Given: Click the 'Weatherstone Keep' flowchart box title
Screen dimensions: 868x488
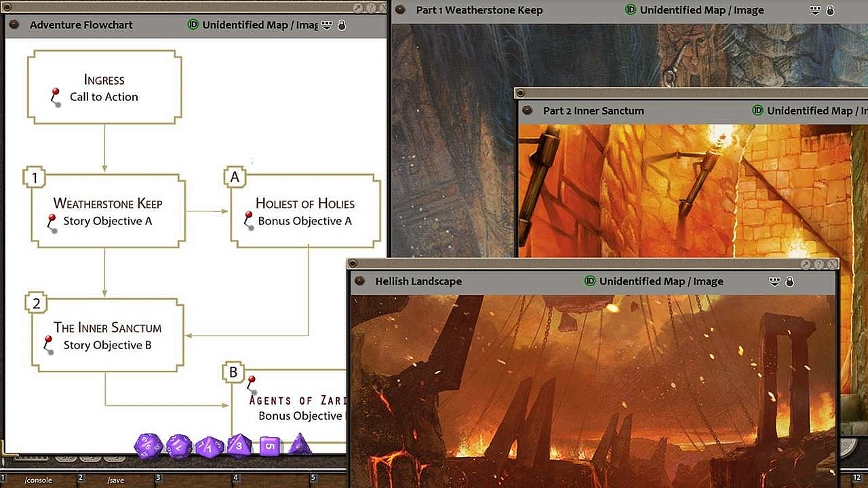Looking at the screenshot, I should 108,203.
